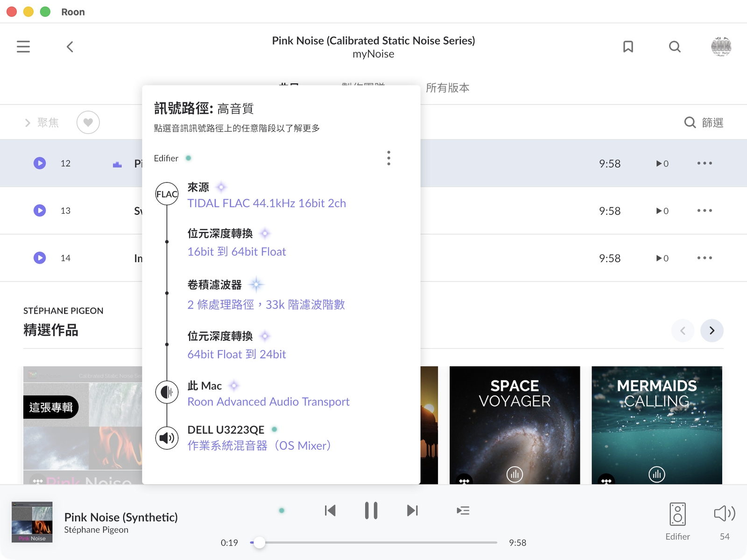Switch to the 所有版本 tab
Image resolution: width=747 pixels, height=560 pixels.
pyautogui.click(x=447, y=88)
